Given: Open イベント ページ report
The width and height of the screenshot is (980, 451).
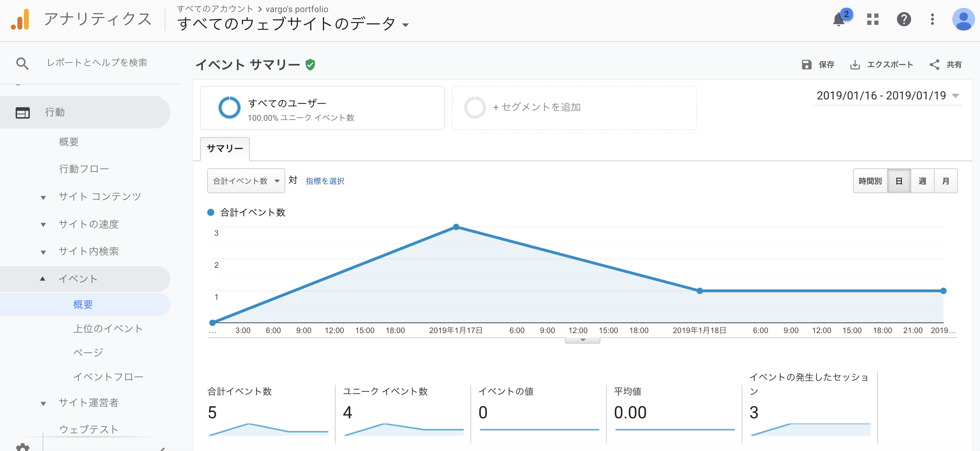Looking at the screenshot, I should [x=88, y=352].
